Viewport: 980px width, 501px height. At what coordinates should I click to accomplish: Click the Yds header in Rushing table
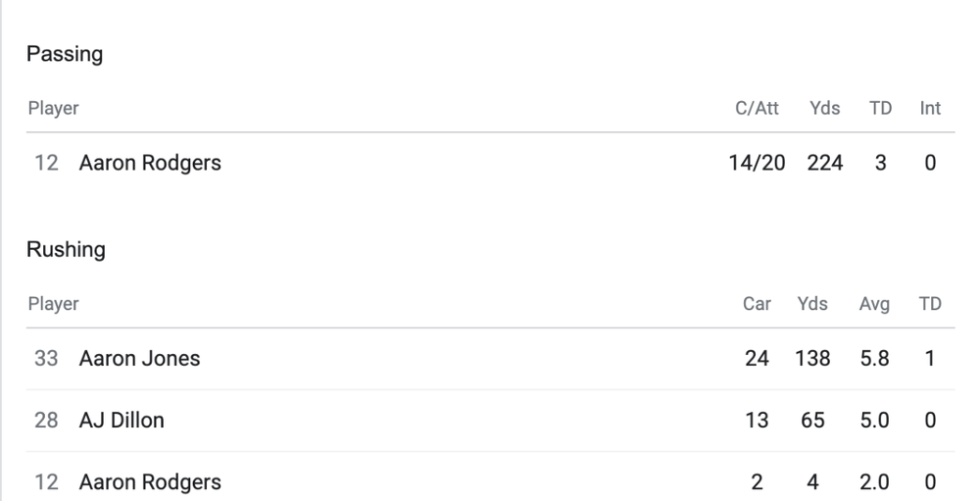click(x=812, y=304)
